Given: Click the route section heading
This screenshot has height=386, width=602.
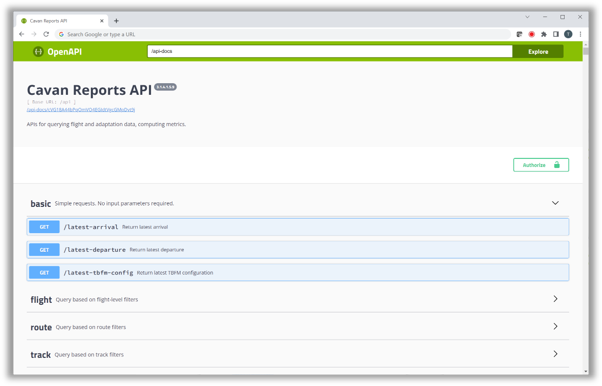Looking at the screenshot, I should [41, 327].
